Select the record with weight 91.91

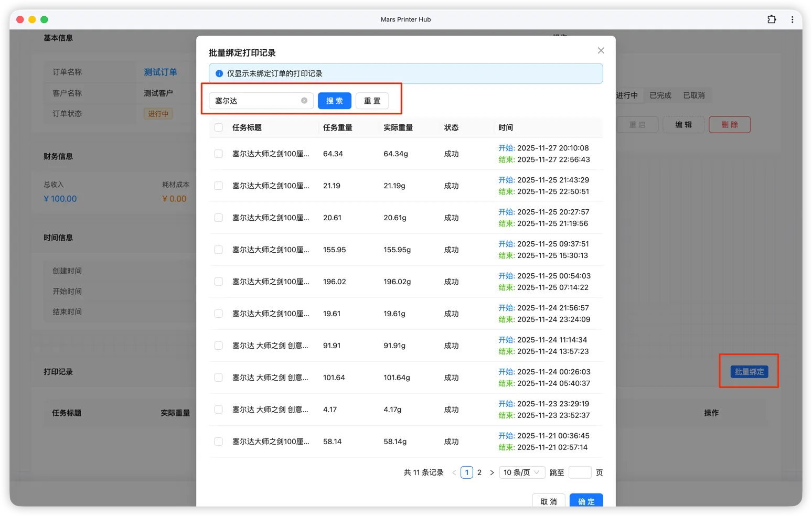(x=218, y=345)
